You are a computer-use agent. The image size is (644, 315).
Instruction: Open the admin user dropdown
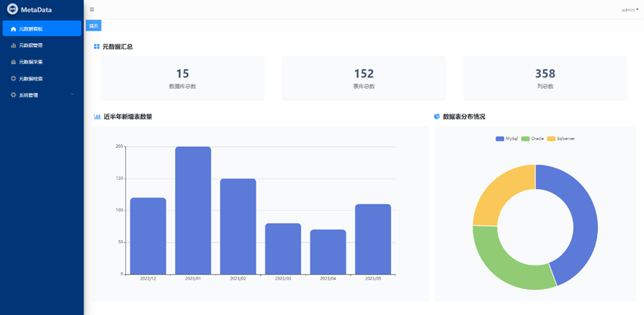pyautogui.click(x=630, y=10)
